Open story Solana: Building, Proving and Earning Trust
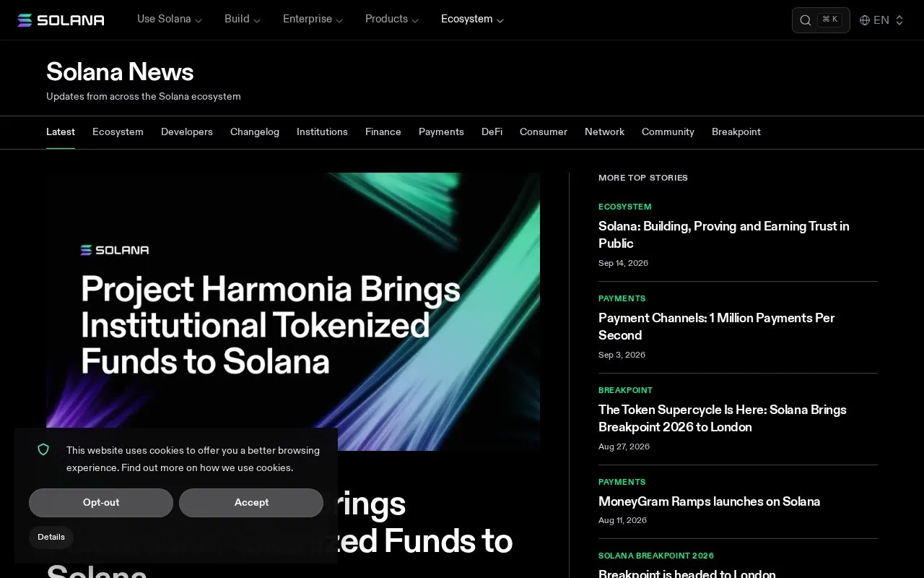 tap(723, 235)
